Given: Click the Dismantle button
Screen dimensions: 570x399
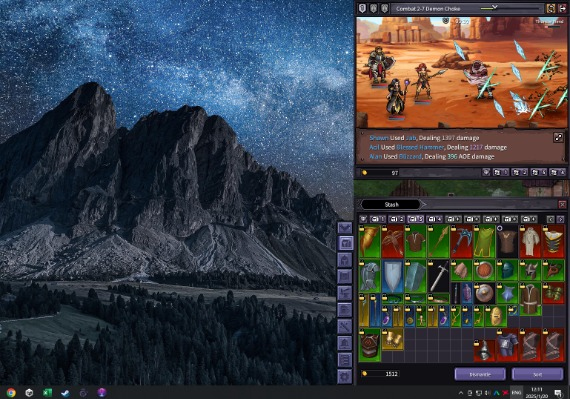Looking at the screenshot, I should point(480,374).
